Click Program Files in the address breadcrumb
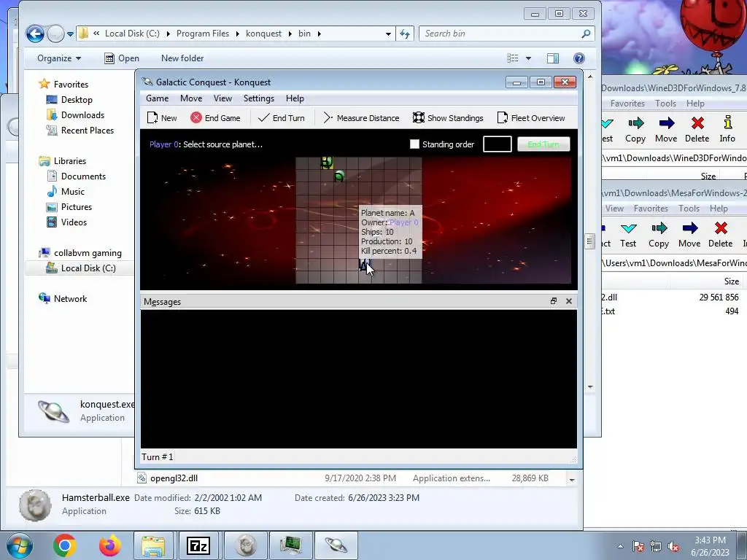This screenshot has width=747, height=560. [203, 34]
